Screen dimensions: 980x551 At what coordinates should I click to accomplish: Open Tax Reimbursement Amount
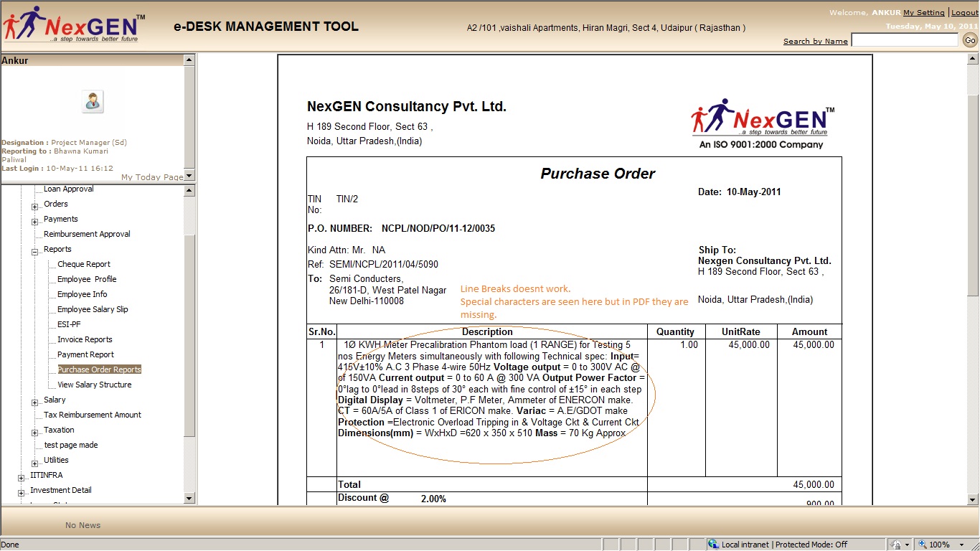(x=93, y=415)
